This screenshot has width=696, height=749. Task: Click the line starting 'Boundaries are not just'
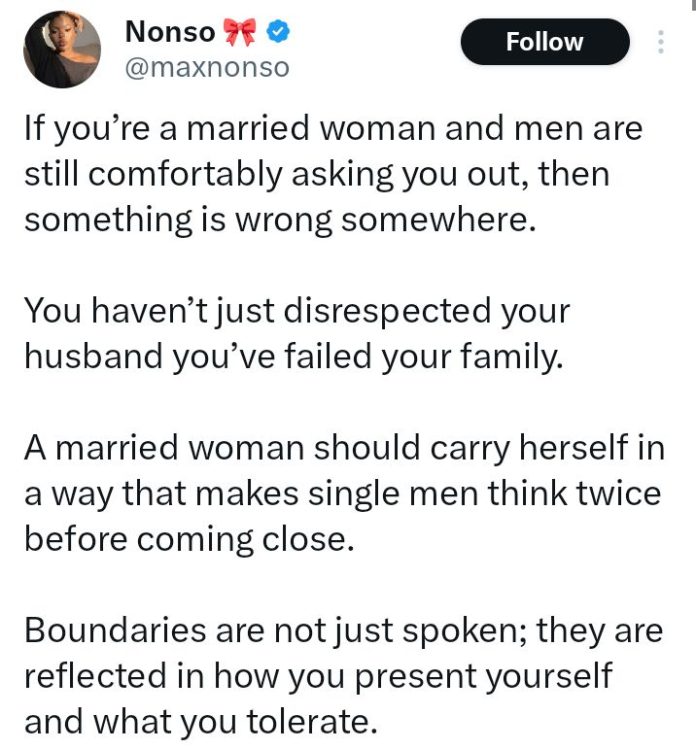click(x=343, y=631)
